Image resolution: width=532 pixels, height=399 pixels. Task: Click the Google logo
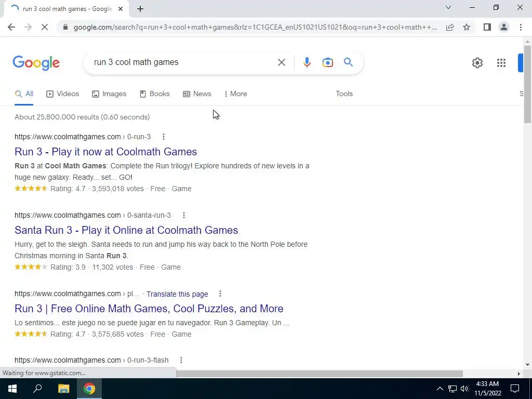point(36,63)
